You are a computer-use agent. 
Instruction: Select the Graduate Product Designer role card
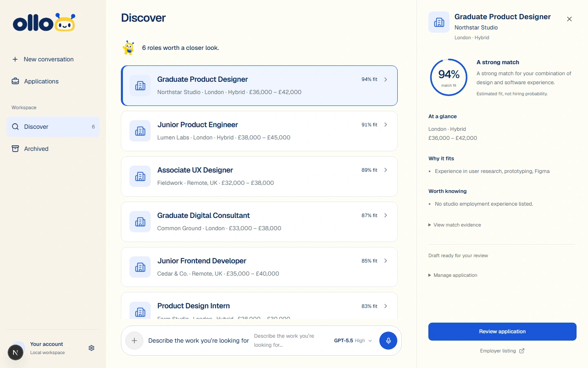pyautogui.click(x=259, y=85)
